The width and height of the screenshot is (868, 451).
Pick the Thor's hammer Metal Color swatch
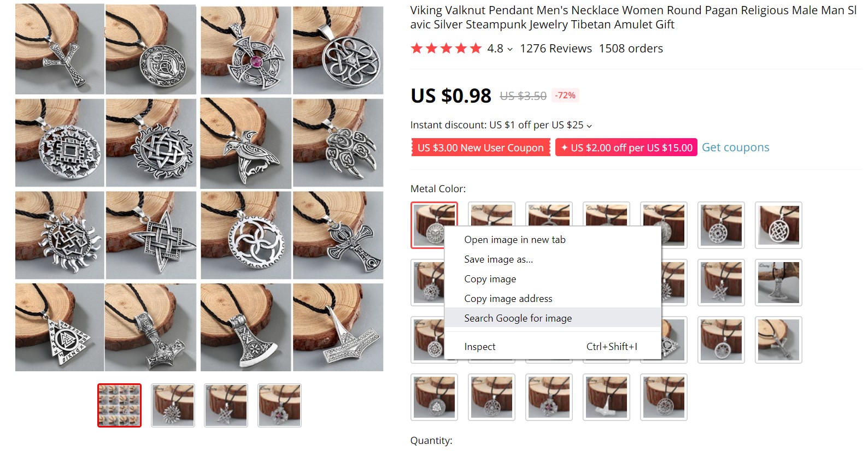coord(606,397)
